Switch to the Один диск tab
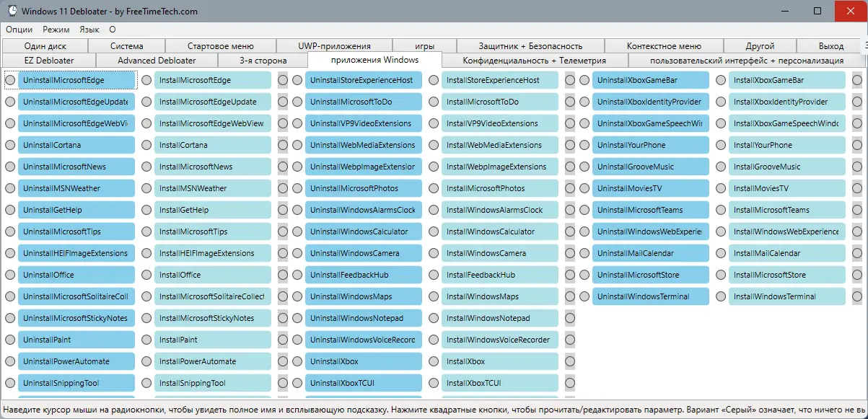868x419 pixels. pyautogui.click(x=45, y=45)
